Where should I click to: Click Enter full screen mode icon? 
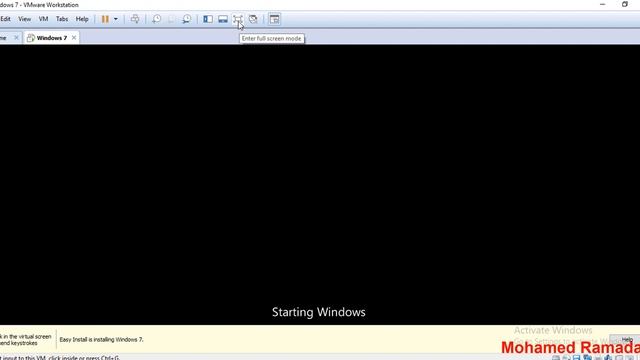pos(238,19)
